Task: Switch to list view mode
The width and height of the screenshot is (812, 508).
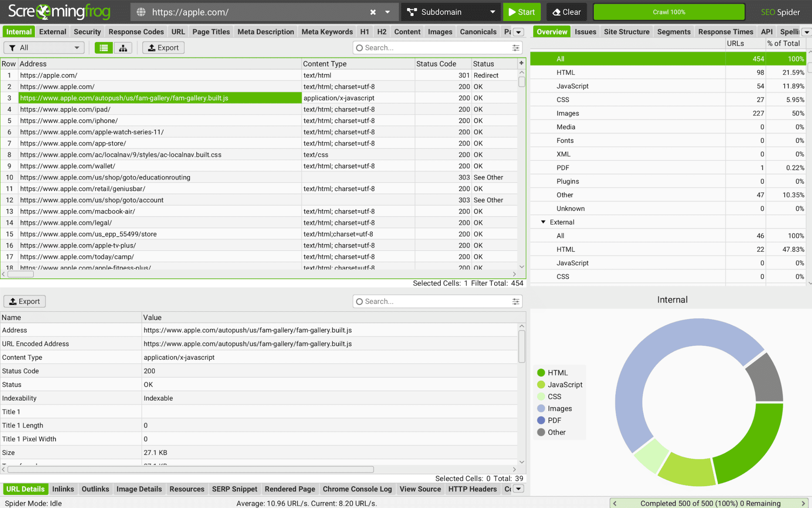Action: point(104,48)
